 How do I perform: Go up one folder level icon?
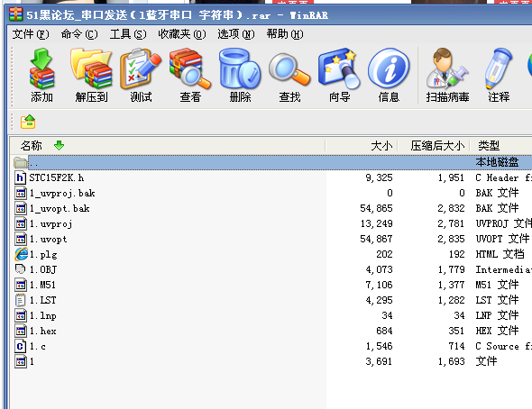(x=28, y=122)
